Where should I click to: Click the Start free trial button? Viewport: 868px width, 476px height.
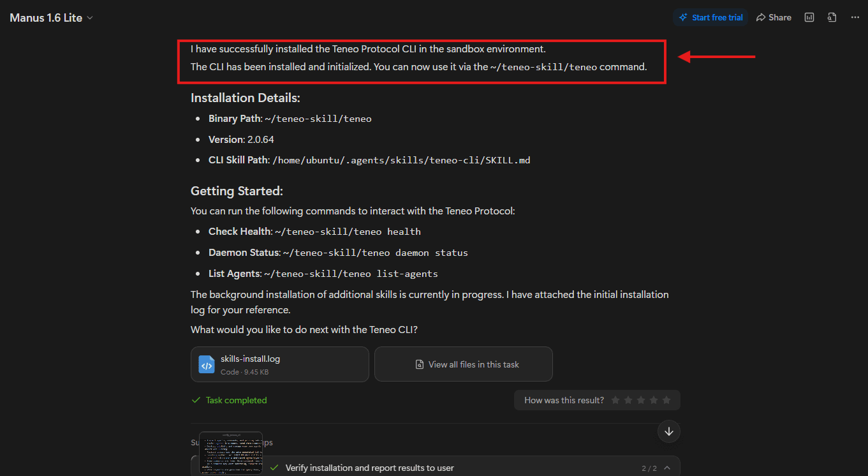tap(711, 18)
